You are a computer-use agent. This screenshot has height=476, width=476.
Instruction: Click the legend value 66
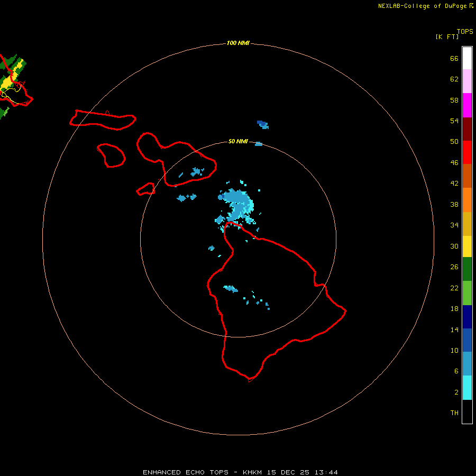coord(454,59)
